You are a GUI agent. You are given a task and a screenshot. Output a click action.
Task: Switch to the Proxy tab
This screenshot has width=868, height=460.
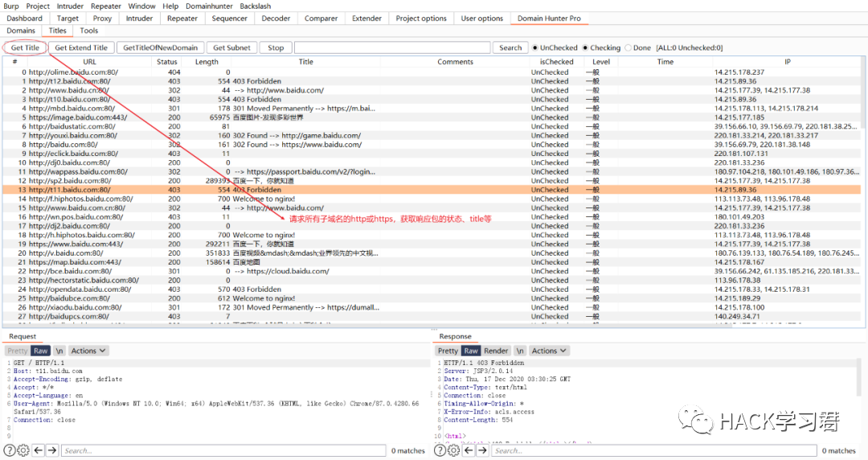pyautogui.click(x=102, y=18)
